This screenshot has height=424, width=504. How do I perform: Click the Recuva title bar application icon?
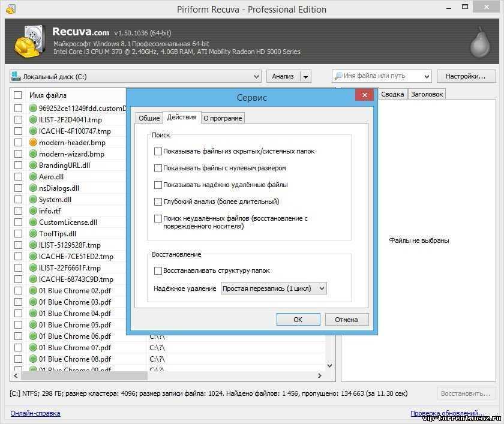click(x=11, y=8)
